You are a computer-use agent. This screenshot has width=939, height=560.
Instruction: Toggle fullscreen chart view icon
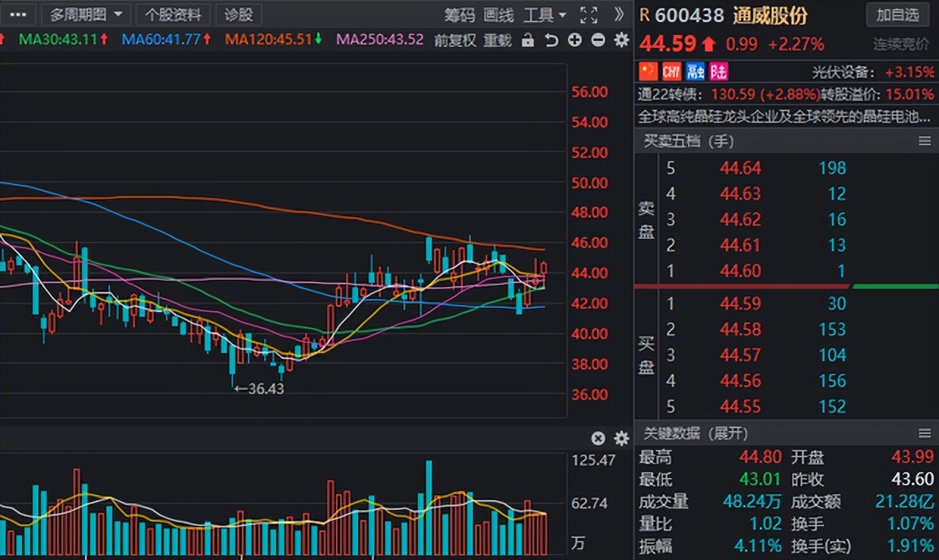(588, 15)
